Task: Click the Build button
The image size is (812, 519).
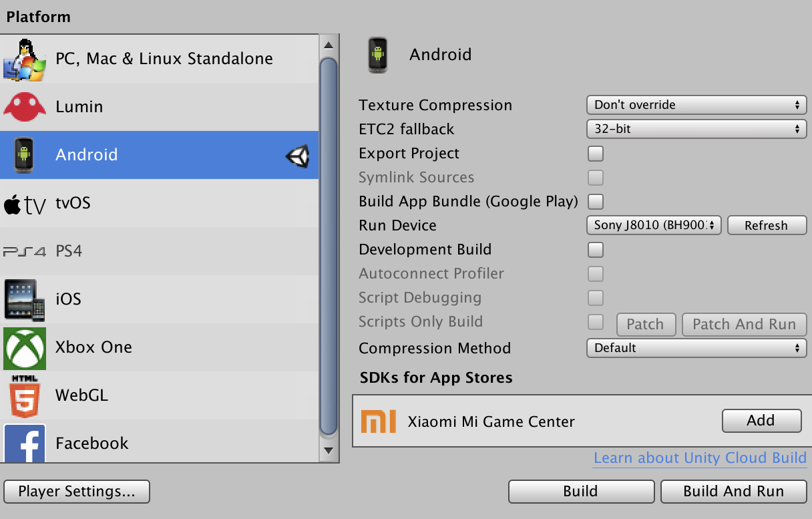Action: (581, 492)
